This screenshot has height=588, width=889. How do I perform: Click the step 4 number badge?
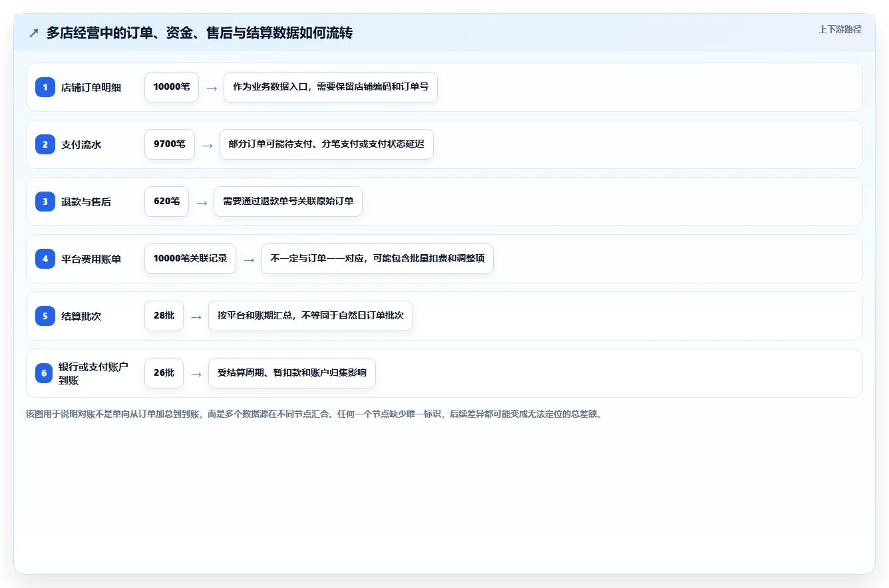point(45,259)
